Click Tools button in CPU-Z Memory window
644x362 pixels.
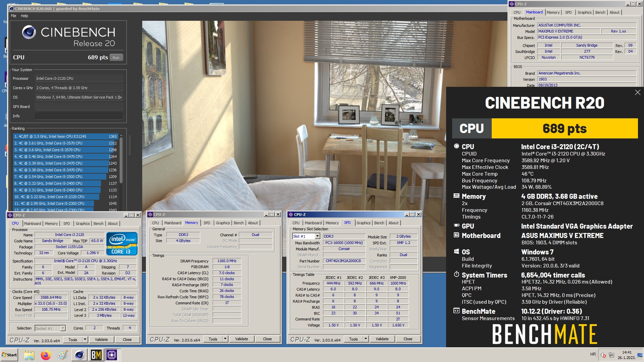pyautogui.click(x=213, y=339)
